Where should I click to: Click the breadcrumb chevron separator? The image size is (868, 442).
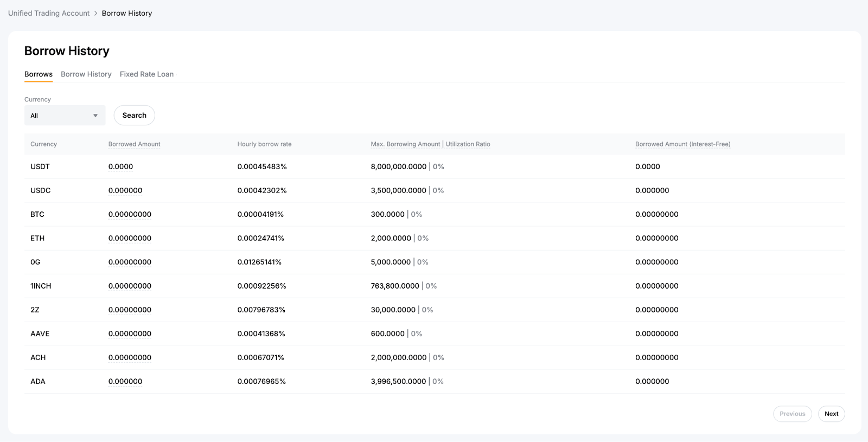[96, 13]
